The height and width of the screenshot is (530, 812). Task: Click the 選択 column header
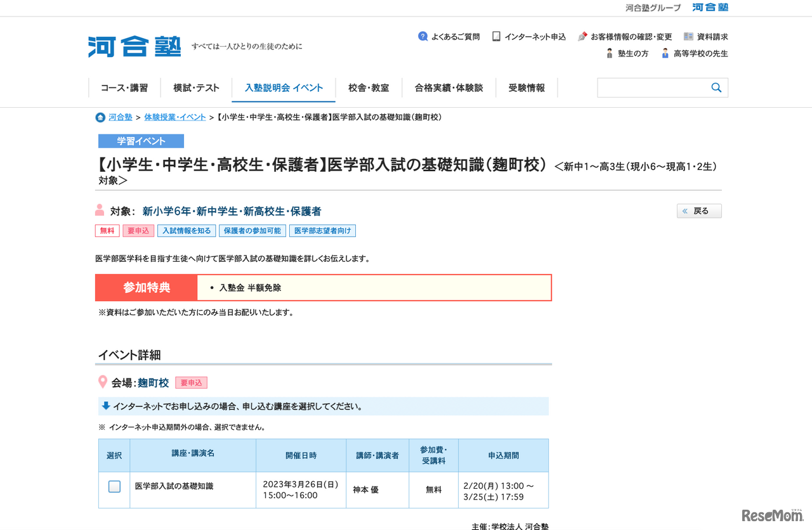coord(114,455)
